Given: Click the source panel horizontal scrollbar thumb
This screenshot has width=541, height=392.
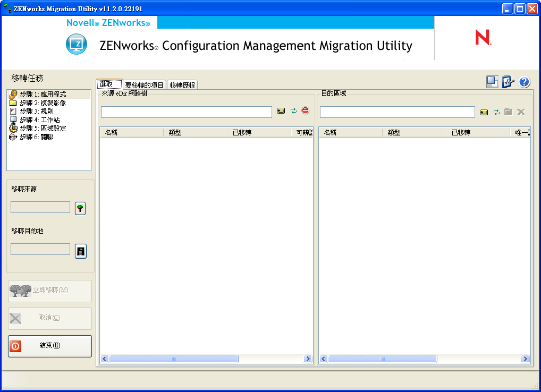Looking at the screenshot, I should point(174,359).
